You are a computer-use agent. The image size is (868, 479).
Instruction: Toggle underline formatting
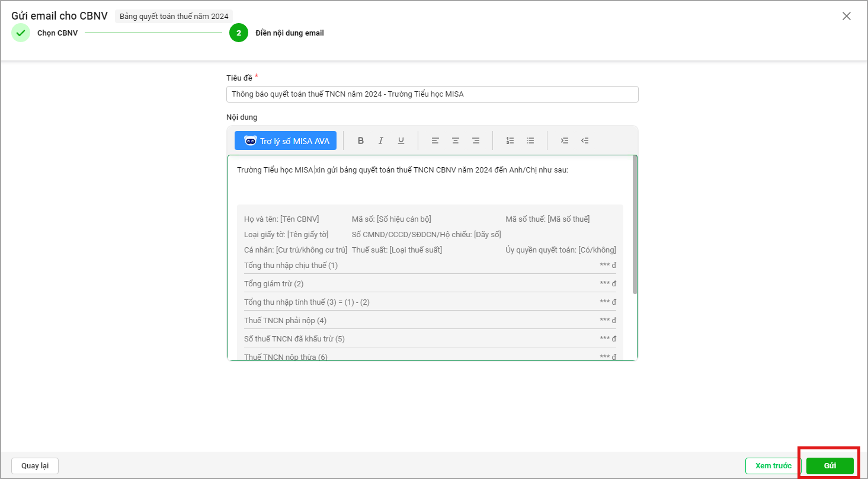[401, 140]
